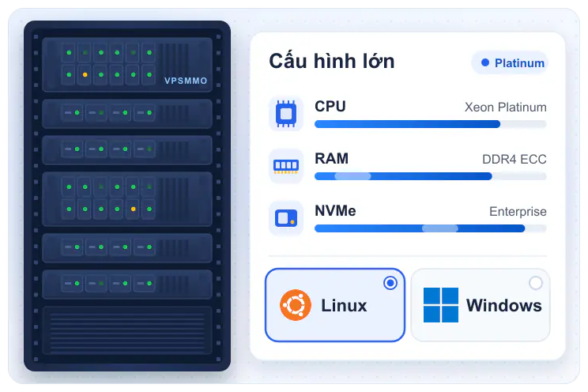
Task: Click the CPU chip icon
Action: tap(286, 114)
